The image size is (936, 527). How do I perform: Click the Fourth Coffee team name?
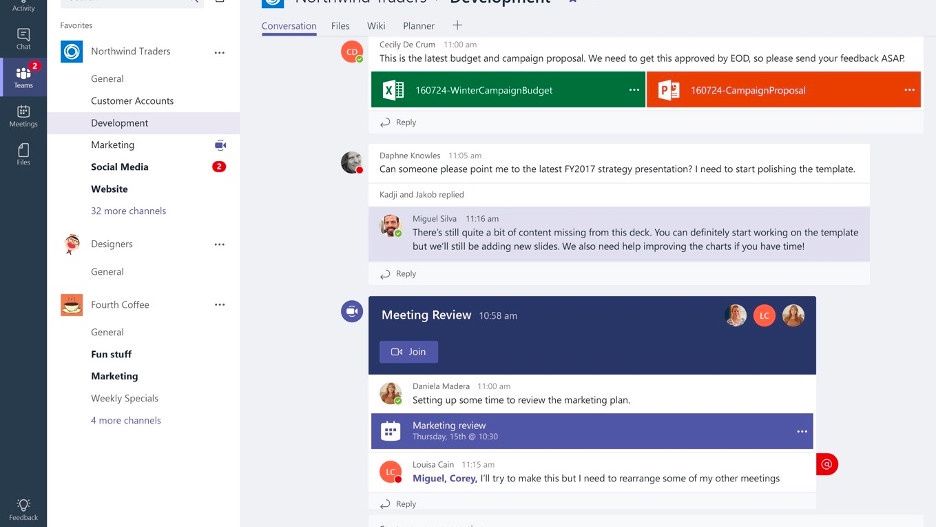coord(120,304)
